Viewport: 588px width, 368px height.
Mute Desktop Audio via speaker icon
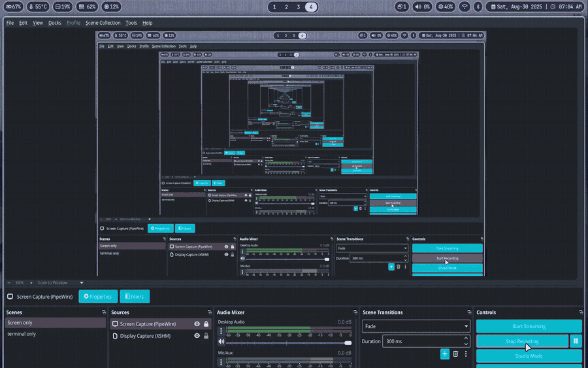[221, 342]
